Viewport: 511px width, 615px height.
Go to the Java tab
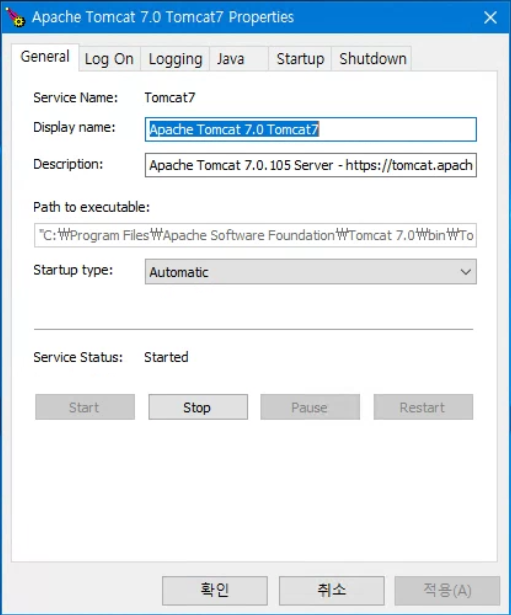(239, 59)
